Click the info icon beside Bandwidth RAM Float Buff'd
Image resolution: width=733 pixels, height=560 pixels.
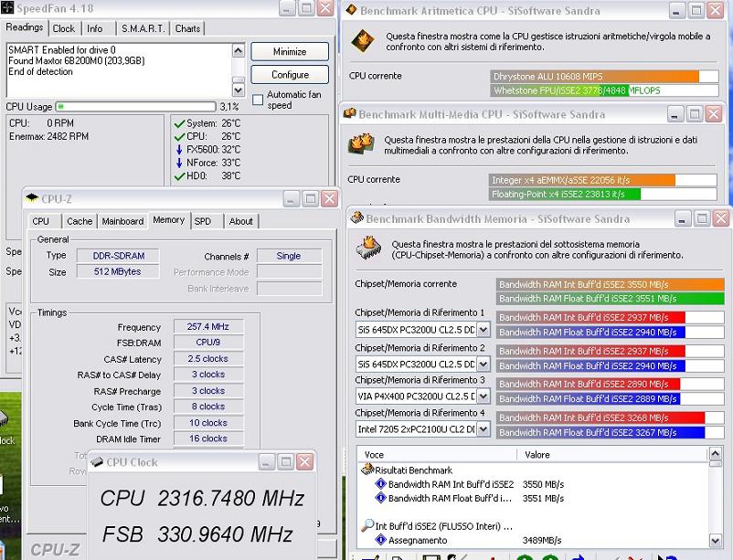click(x=381, y=498)
